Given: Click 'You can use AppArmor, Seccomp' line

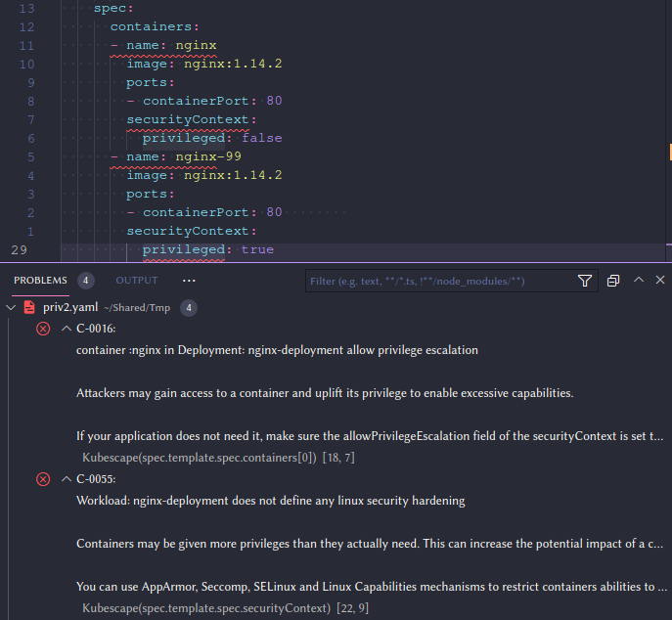Looking at the screenshot, I should tap(372, 587).
